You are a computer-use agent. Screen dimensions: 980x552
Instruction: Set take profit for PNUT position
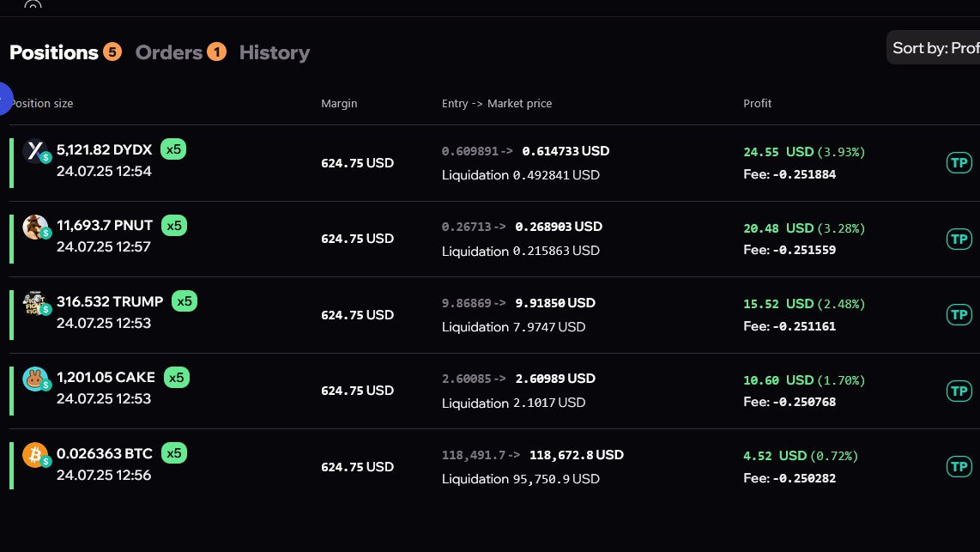(959, 239)
